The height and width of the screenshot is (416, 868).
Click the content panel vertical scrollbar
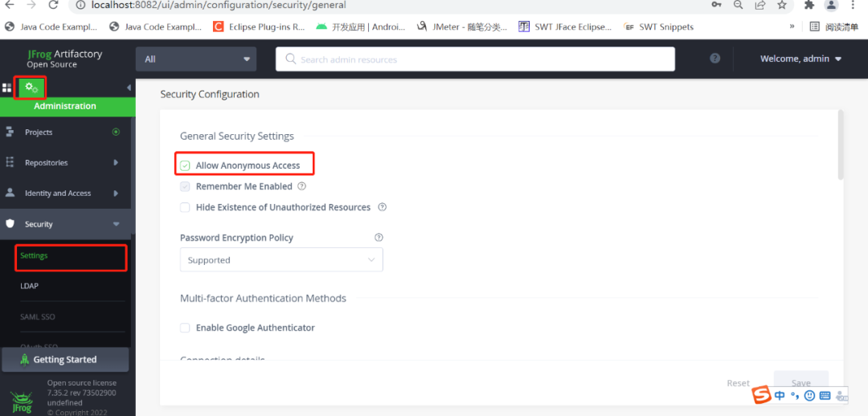pyautogui.click(x=841, y=145)
